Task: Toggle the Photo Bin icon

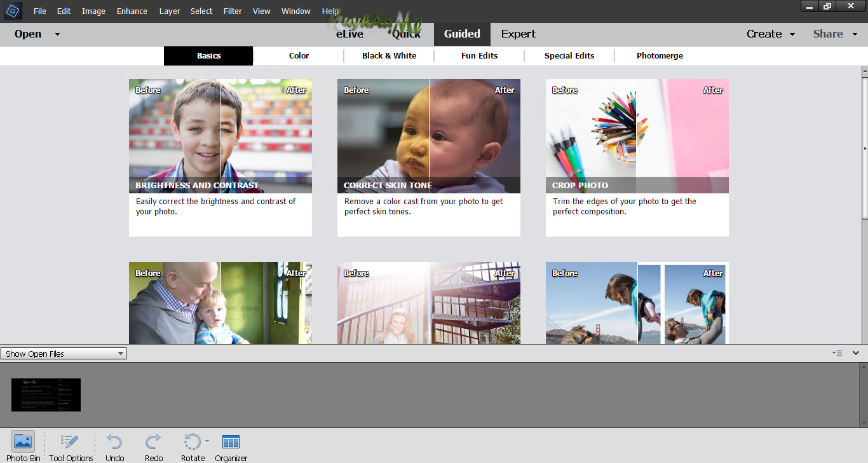Action: [23, 441]
